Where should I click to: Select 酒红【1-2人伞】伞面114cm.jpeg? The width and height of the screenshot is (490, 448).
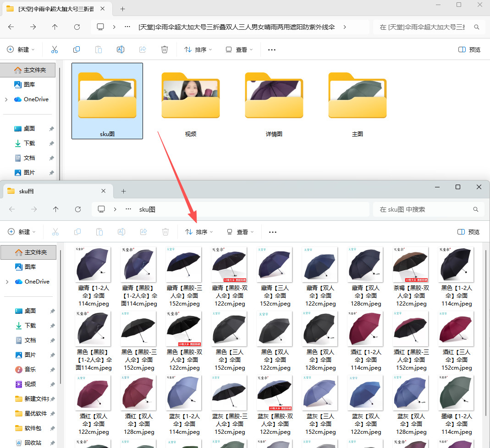click(366, 341)
